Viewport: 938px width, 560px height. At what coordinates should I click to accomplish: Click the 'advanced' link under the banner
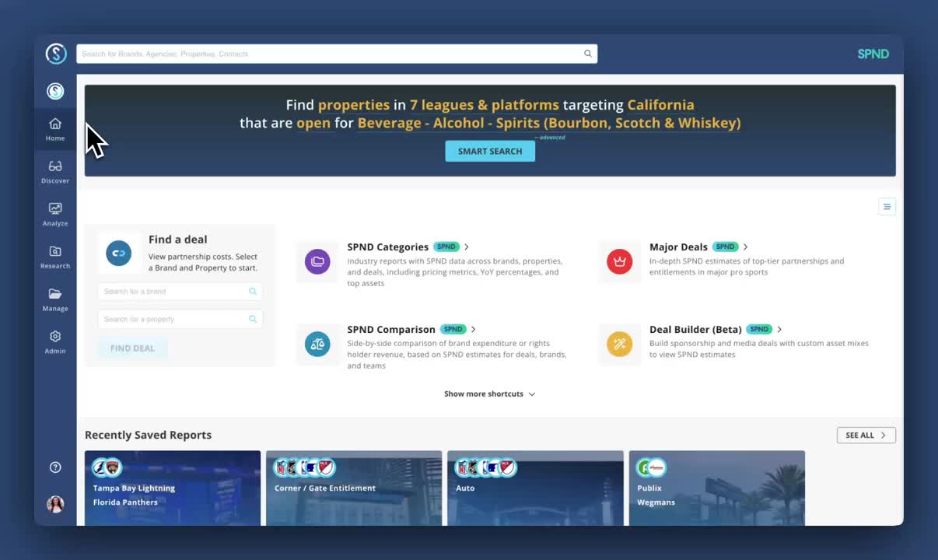(550, 138)
